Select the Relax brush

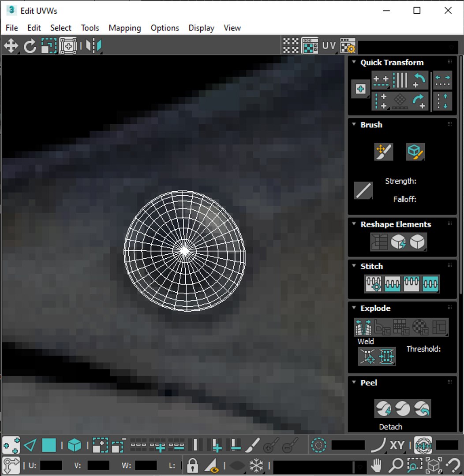pos(415,152)
